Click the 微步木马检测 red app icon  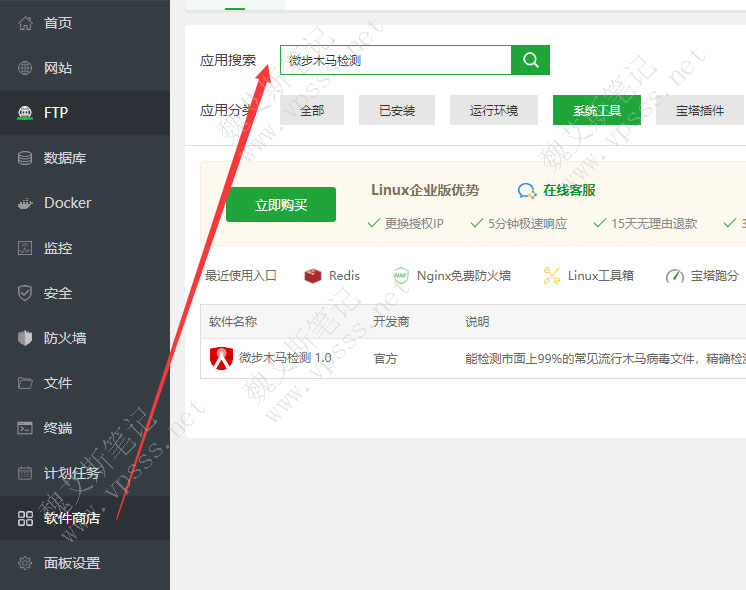(220, 358)
